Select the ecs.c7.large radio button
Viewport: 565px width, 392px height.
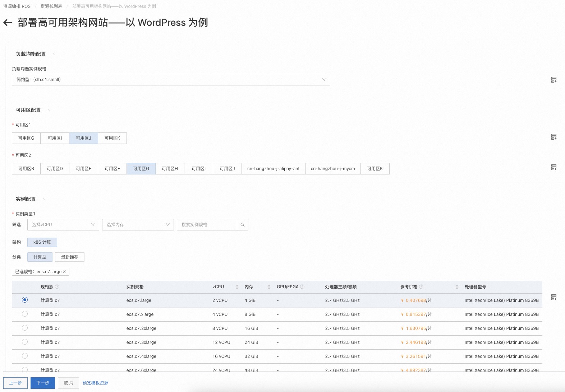[25, 300]
